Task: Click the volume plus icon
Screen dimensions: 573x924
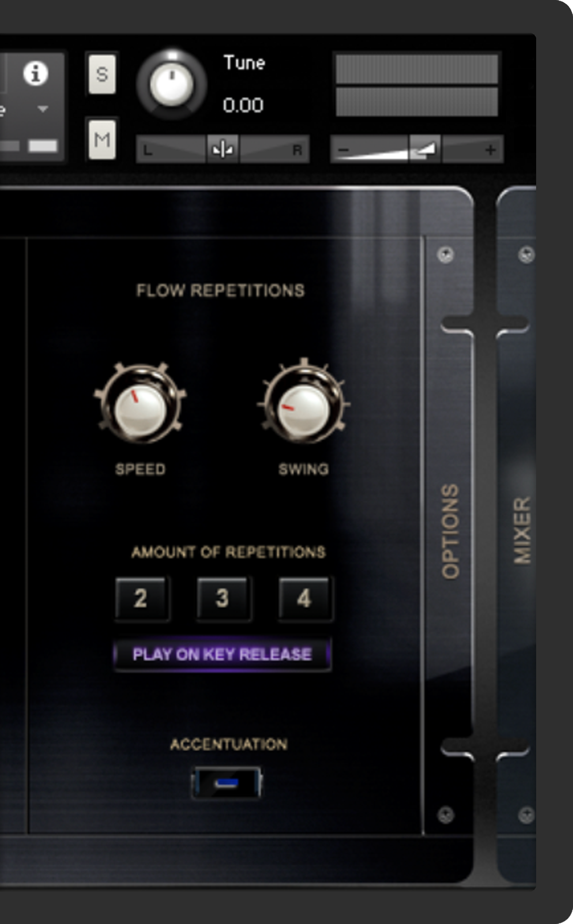Action: [x=490, y=150]
